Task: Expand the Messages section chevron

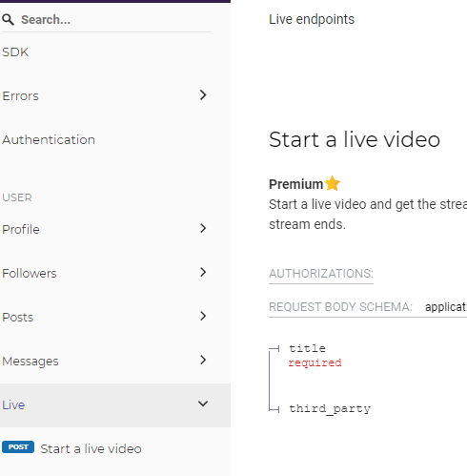Action: [203, 360]
